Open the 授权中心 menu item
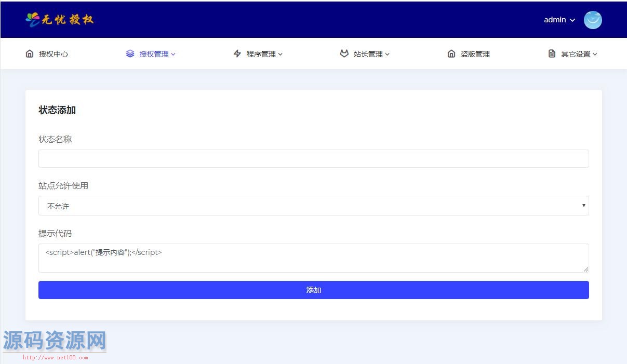627x364 pixels. coord(47,53)
